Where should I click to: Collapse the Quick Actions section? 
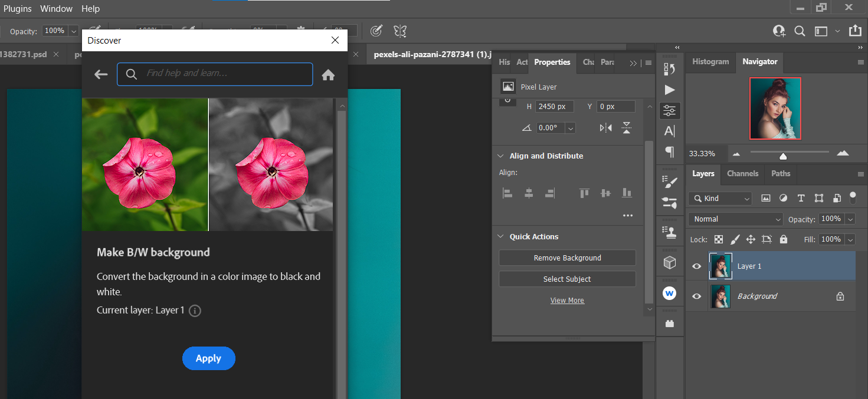pyautogui.click(x=501, y=236)
